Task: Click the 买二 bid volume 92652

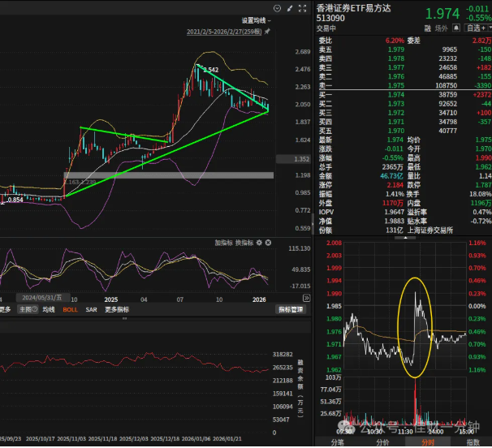Action: point(448,104)
